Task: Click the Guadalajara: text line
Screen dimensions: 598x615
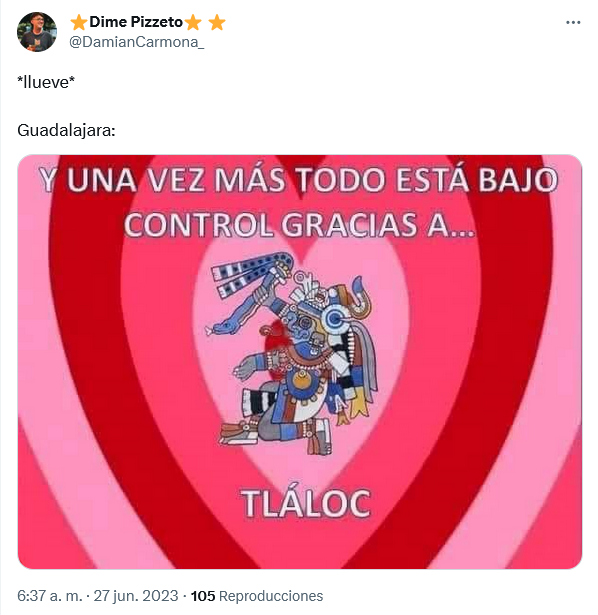Action: (x=66, y=130)
